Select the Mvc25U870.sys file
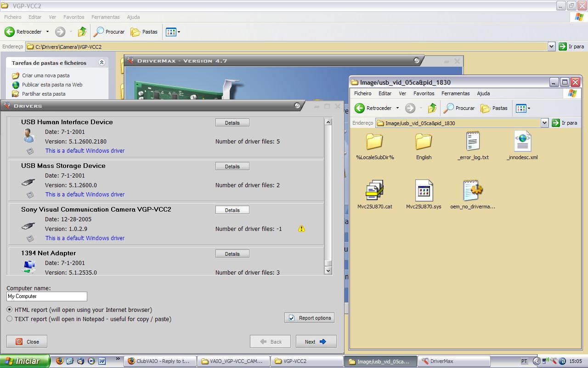 click(x=424, y=195)
